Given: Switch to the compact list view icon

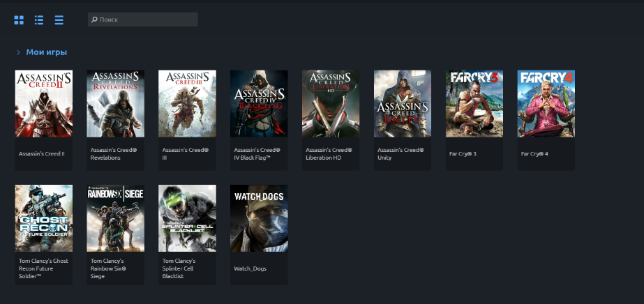Looking at the screenshot, I should coord(59,20).
